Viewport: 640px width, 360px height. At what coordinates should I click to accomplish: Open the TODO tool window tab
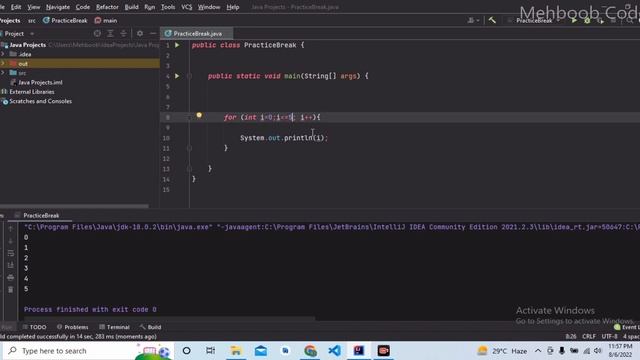(x=34, y=327)
